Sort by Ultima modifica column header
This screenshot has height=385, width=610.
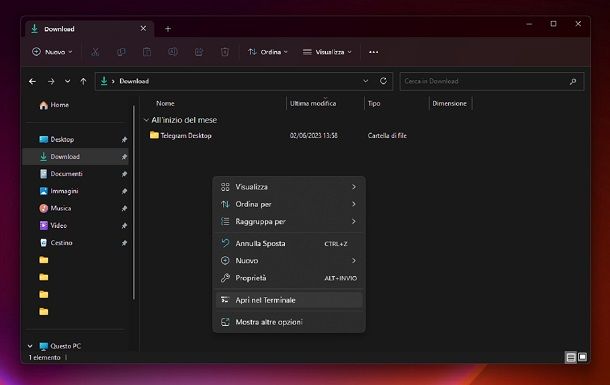313,103
